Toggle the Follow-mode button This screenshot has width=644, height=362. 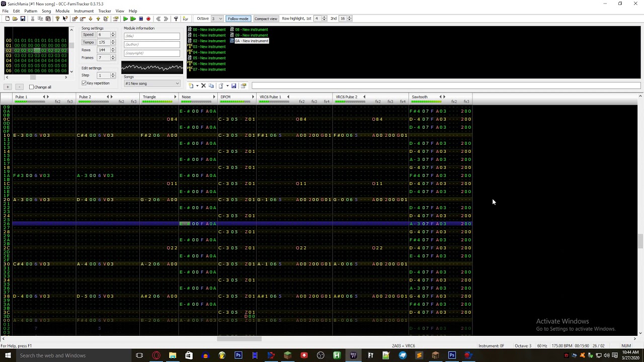click(238, 19)
